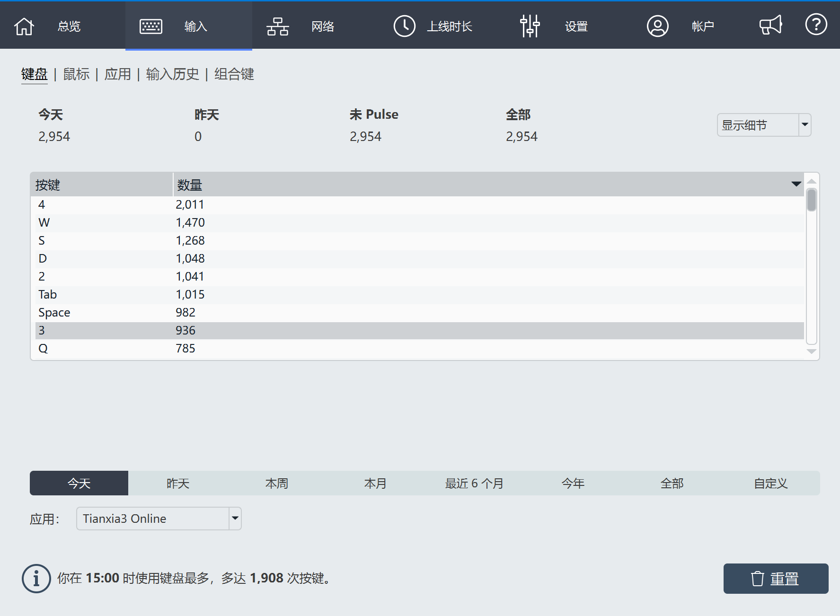The image size is (840, 616).
Task: Switch to the 组合键 sub-tab
Action: click(x=234, y=74)
